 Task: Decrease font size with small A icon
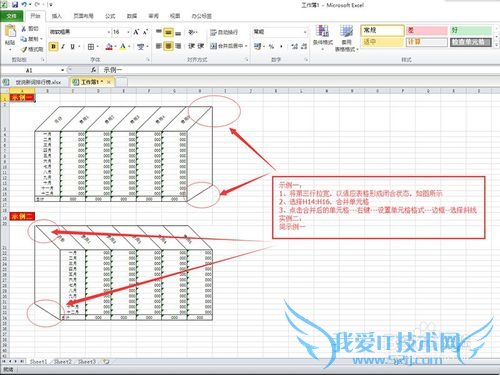click(x=145, y=32)
